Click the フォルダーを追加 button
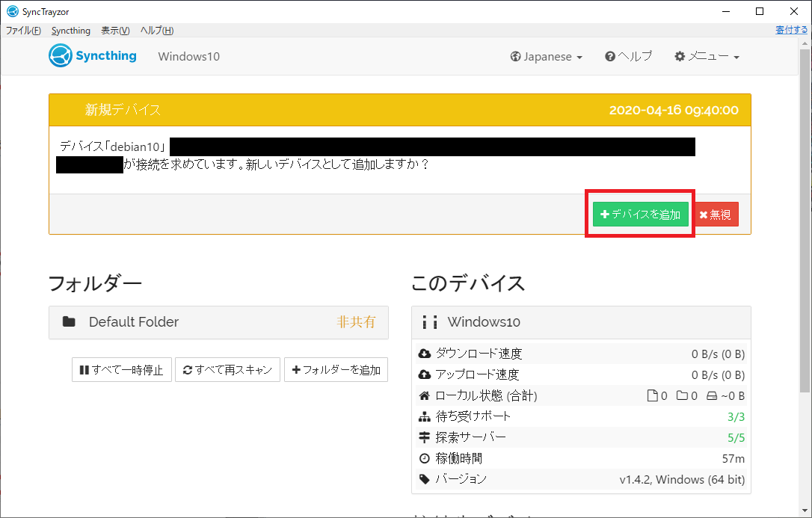The width and height of the screenshot is (812, 518). click(336, 370)
